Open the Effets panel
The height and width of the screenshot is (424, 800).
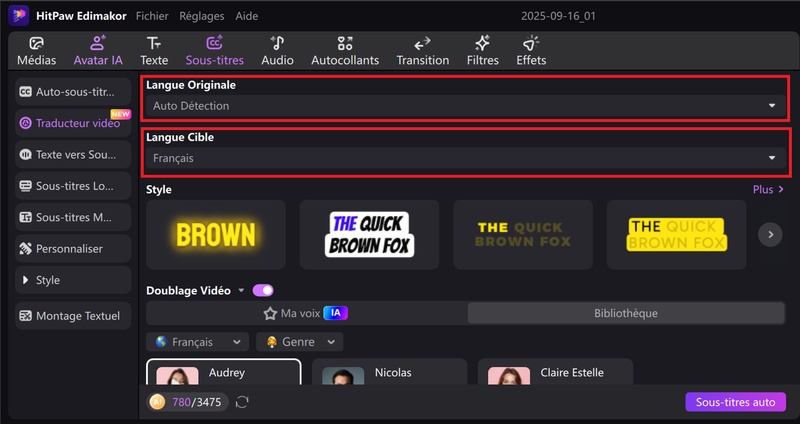pos(531,51)
